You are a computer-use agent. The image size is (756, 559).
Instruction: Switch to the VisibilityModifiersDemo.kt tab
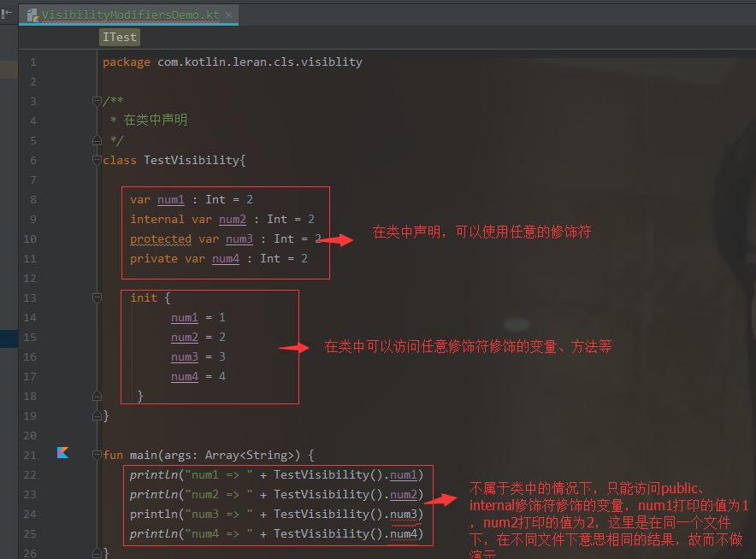click(x=130, y=15)
